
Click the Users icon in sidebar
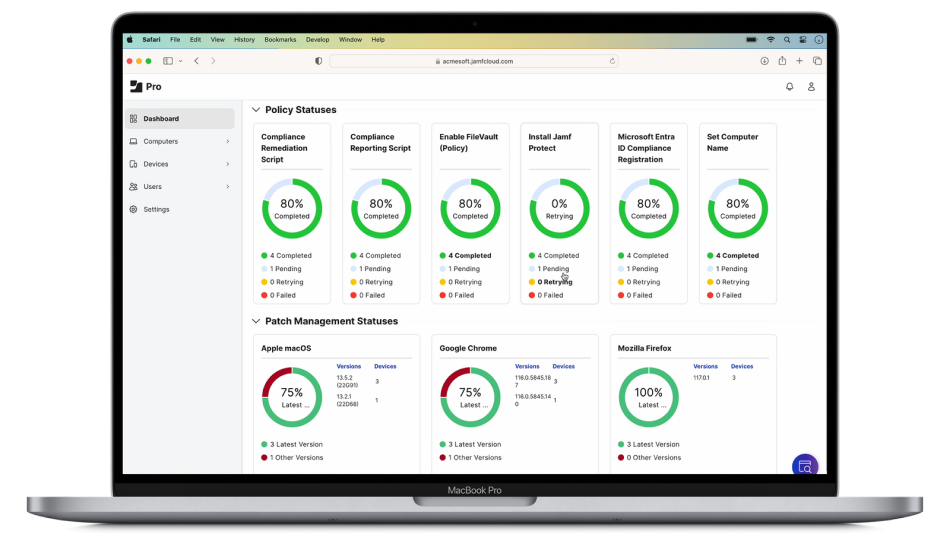133,187
